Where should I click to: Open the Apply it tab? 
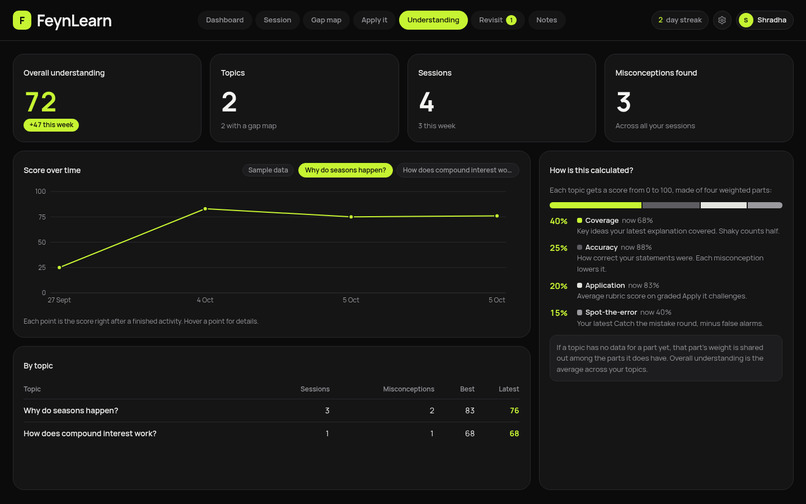point(374,20)
